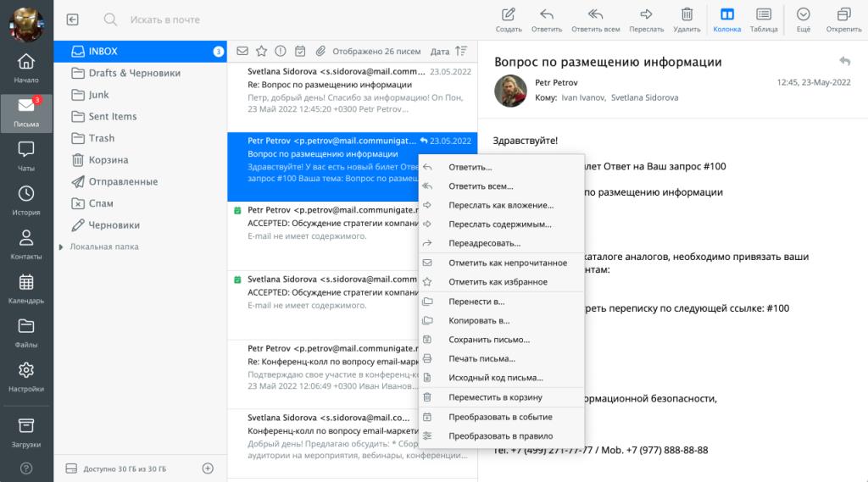Choose Переслать как вложение... from context menu
Viewport: 868px width, 482px height.
pyautogui.click(x=502, y=205)
